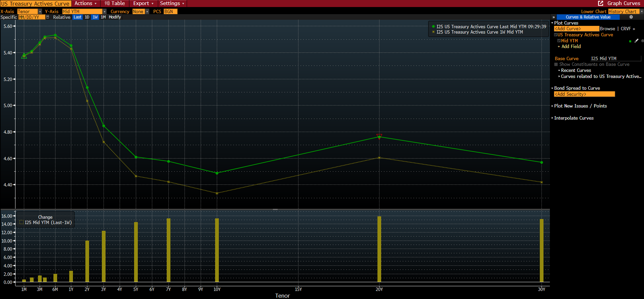Click the Add Security input field
This screenshot has height=299, width=644.
tap(584, 94)
